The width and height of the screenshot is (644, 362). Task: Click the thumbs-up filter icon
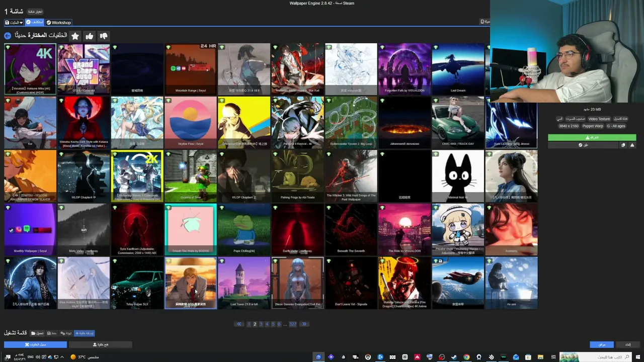click(89, 36)
